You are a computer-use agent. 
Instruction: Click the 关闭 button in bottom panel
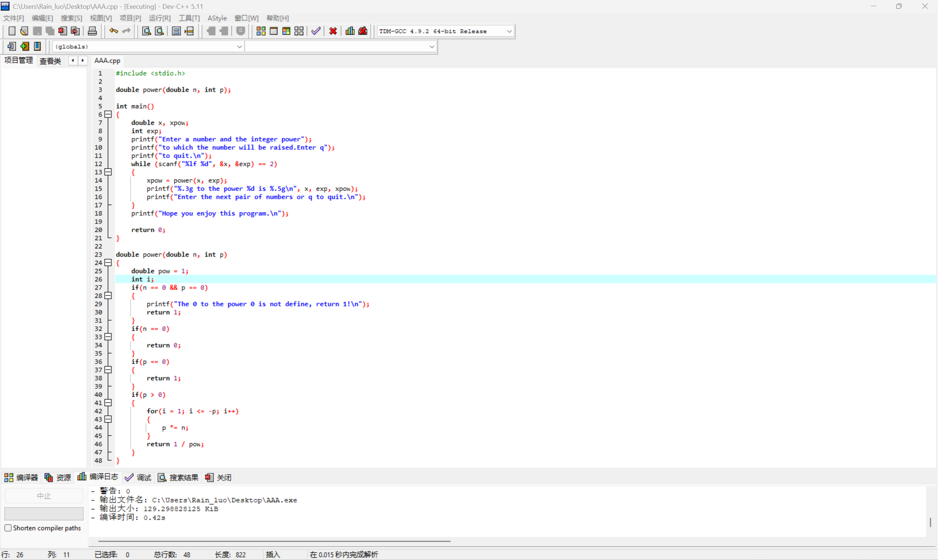(x=218, y=477)
